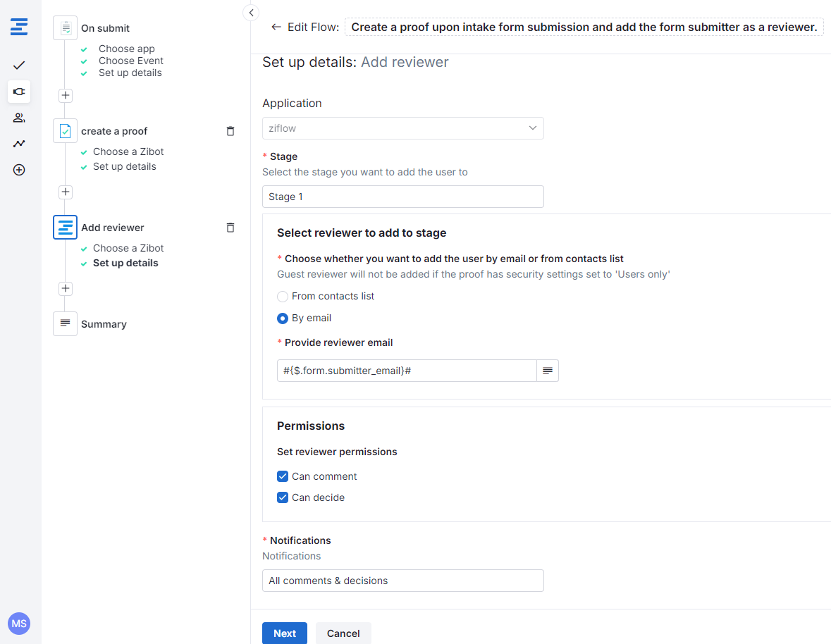Open Set up details under Add reviewer

125,263
